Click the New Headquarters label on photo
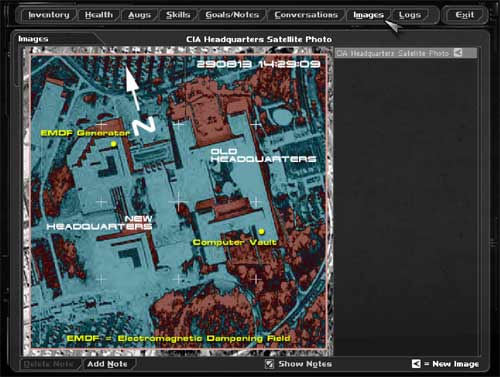 [99, 223]
